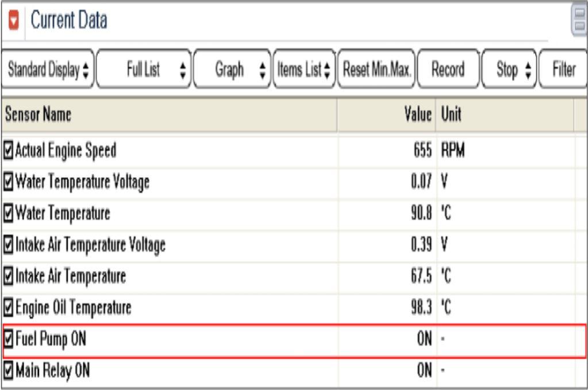The height and width of the screenshot is (390, 588).
Task: Collapse the Current Data panel red arrow icon
Action: click(x=13, y=20)
